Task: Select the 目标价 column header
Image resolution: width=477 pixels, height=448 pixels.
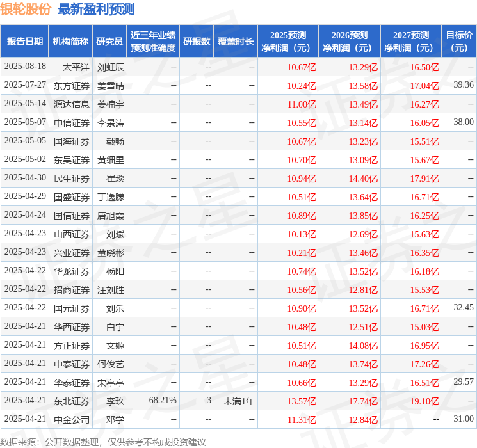Action: point(458,41)
